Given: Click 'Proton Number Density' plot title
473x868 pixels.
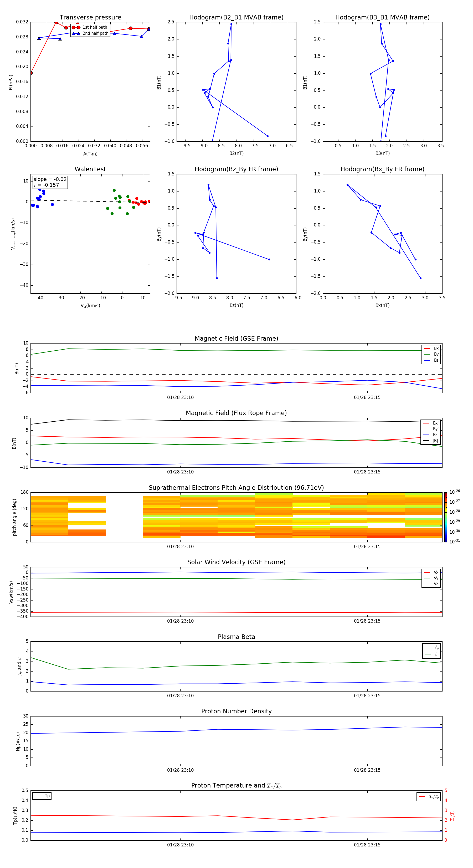Looking at the screenshot, I should pyautogui.click(x=236, y=711).
